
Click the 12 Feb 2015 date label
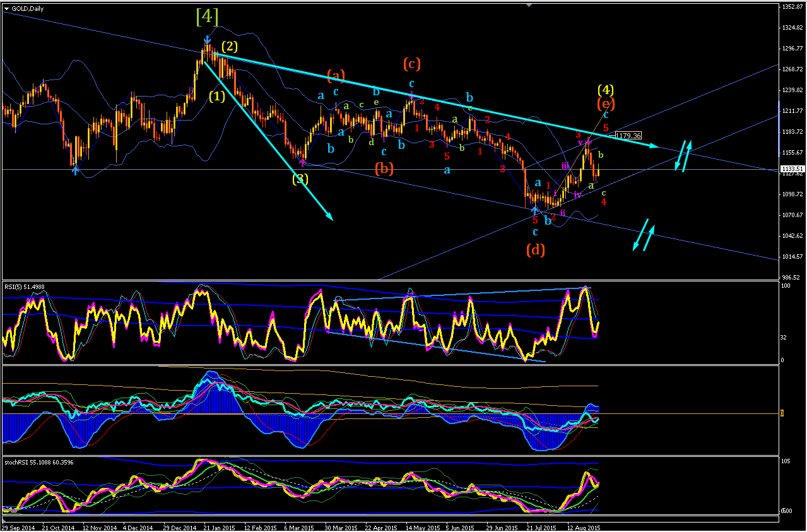click(x=260, y=526)
